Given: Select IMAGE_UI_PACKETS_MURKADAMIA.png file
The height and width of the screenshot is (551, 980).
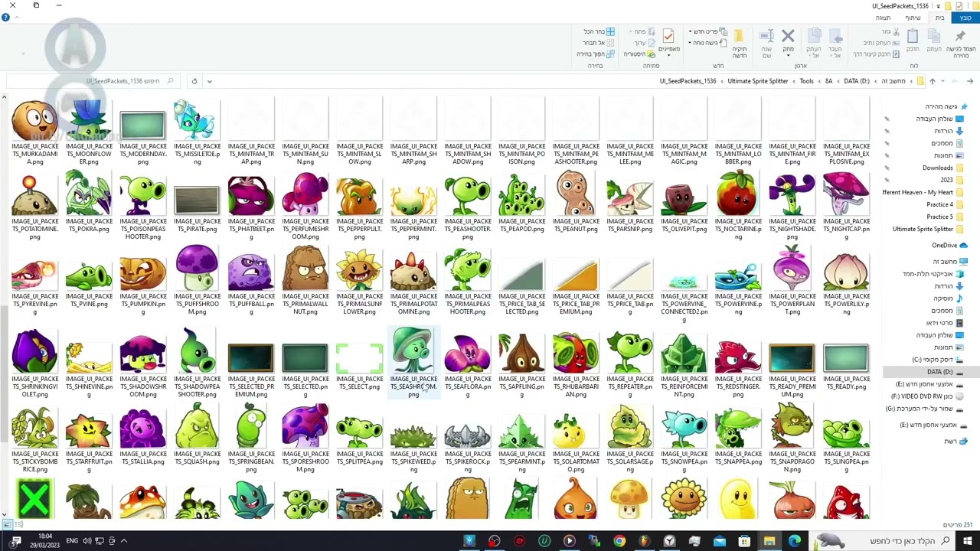Looking at the screenshot, I should point(34,133).
